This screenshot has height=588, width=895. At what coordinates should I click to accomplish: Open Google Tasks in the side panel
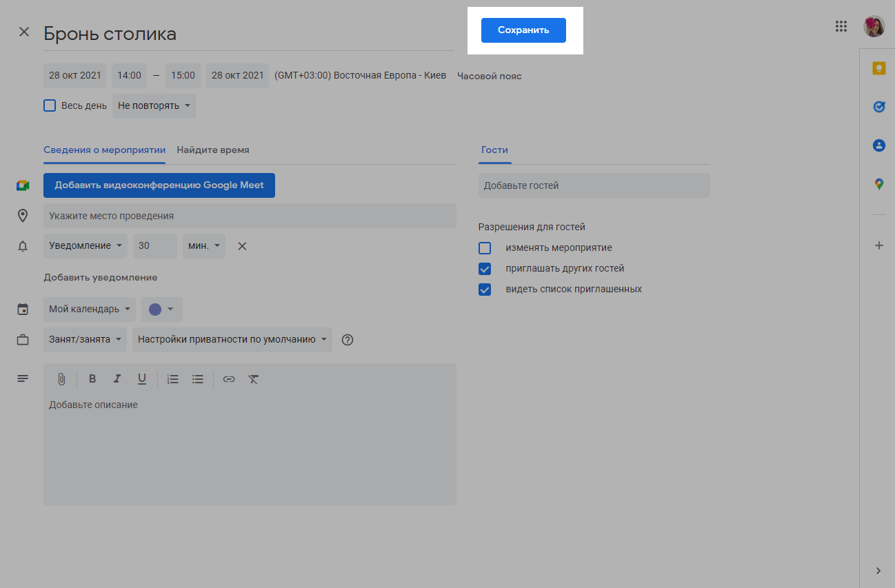coord(879,107)
